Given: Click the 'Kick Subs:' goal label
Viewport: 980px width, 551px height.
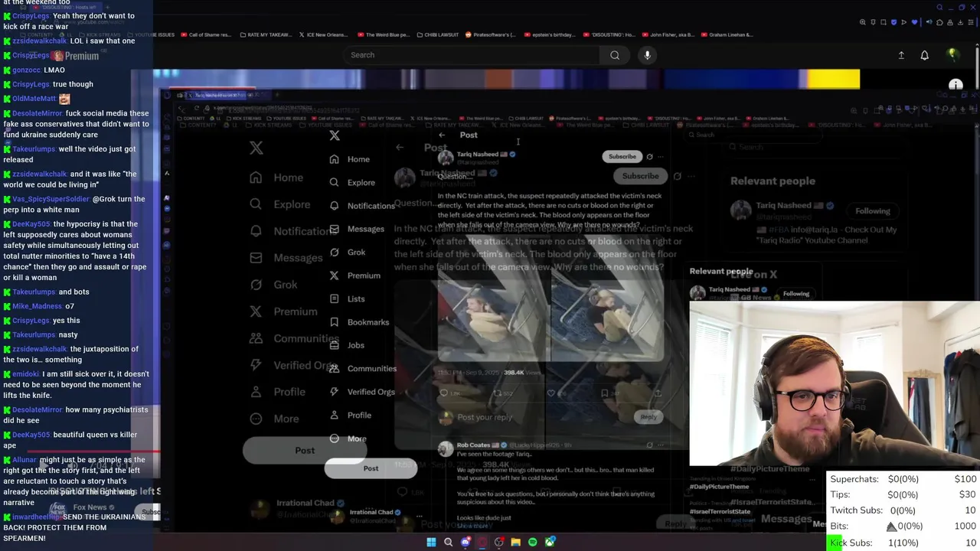Looking at the screenshot, I should [851, 543].
